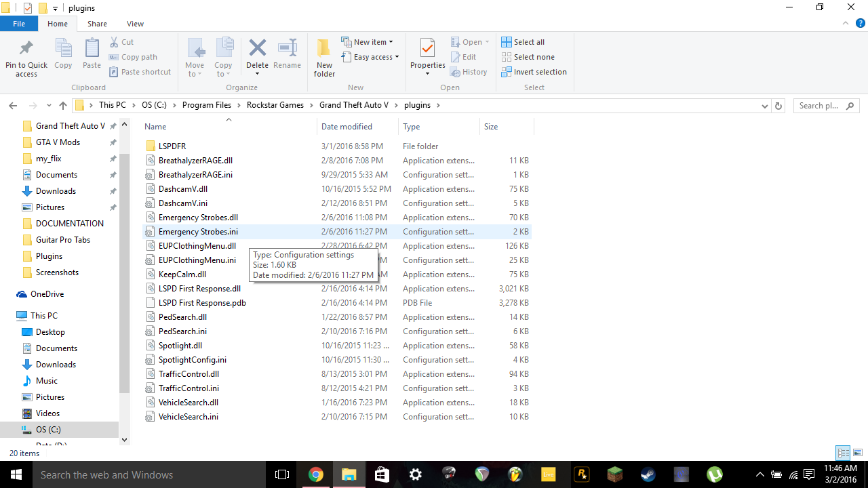This screenshot has height=488, width=868.
Task: Click the Rename icon in the ribbon
Action: coord(288,49)
